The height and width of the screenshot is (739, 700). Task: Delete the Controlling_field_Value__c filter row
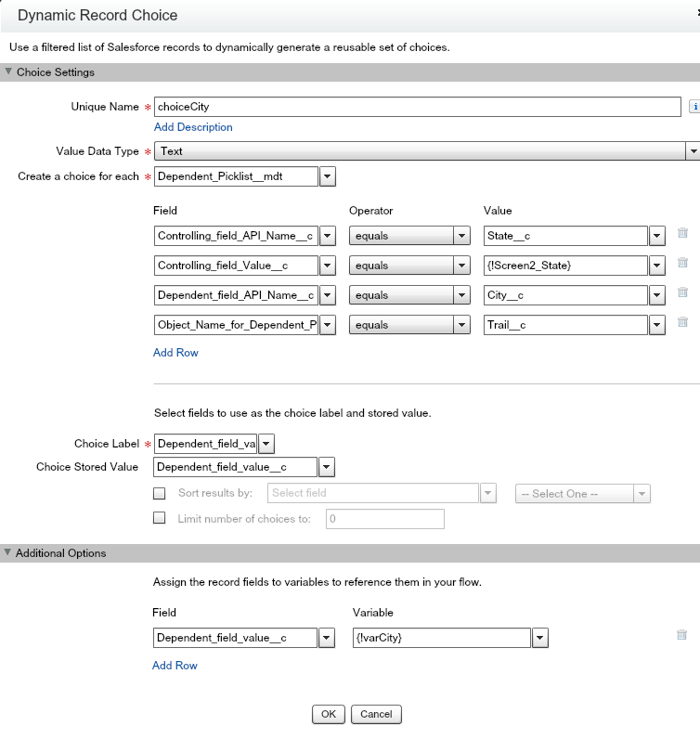click(x=682, y=263)
